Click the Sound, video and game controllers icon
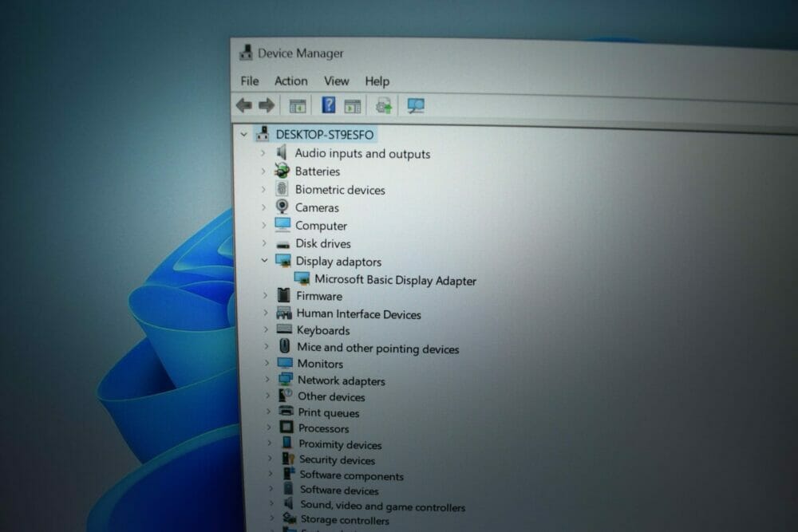Viewport: 798px width, 532px height. click(289, 503)
